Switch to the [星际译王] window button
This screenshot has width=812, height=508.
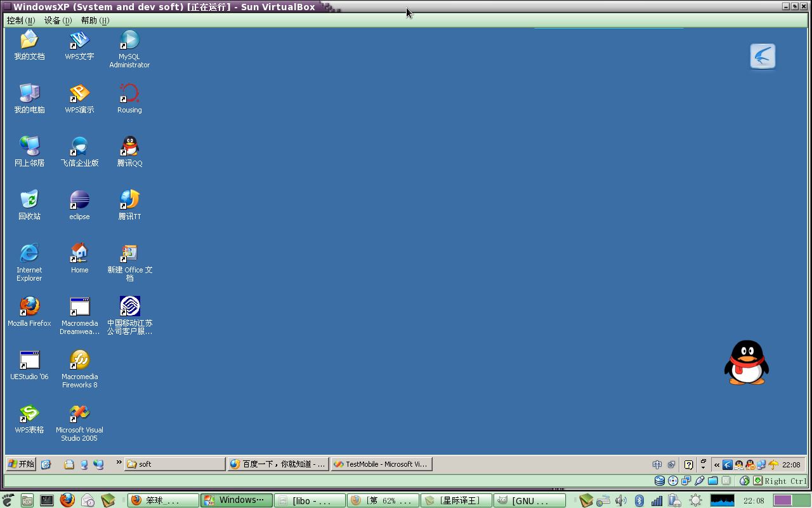(456, 500)
